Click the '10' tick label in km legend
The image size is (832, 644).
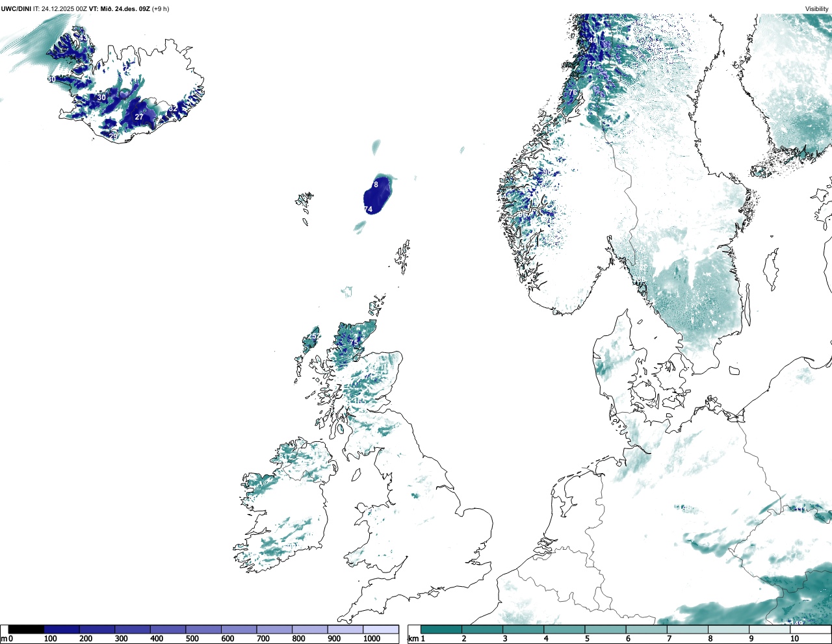pyautogui.click(x=795, y=639)
